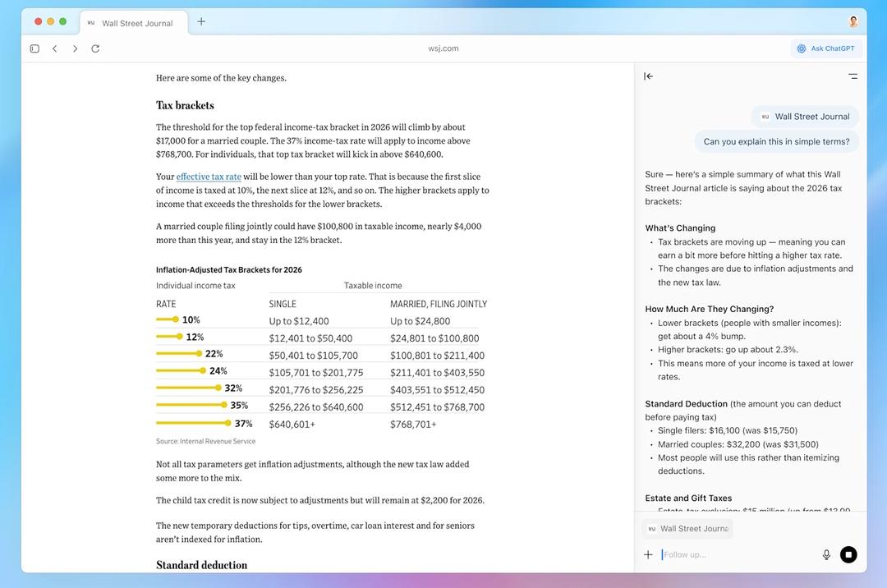
Task: Click the wsj.com address bar
Action: 443,48
